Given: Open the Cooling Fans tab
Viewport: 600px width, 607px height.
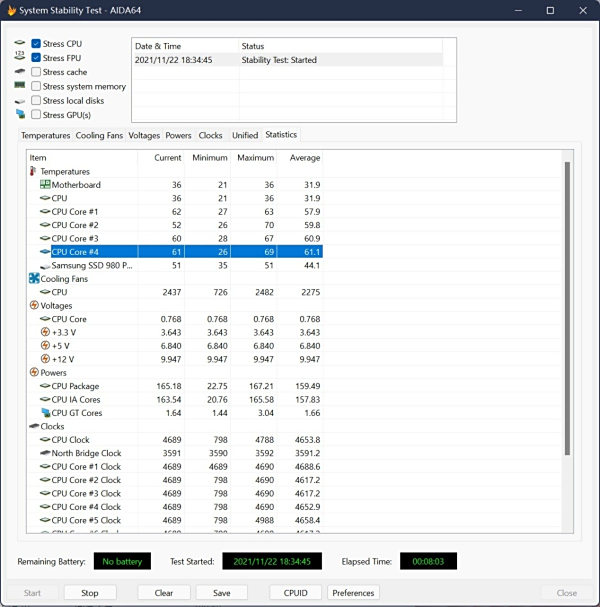Looking at the screenshot, I should 100,135.
